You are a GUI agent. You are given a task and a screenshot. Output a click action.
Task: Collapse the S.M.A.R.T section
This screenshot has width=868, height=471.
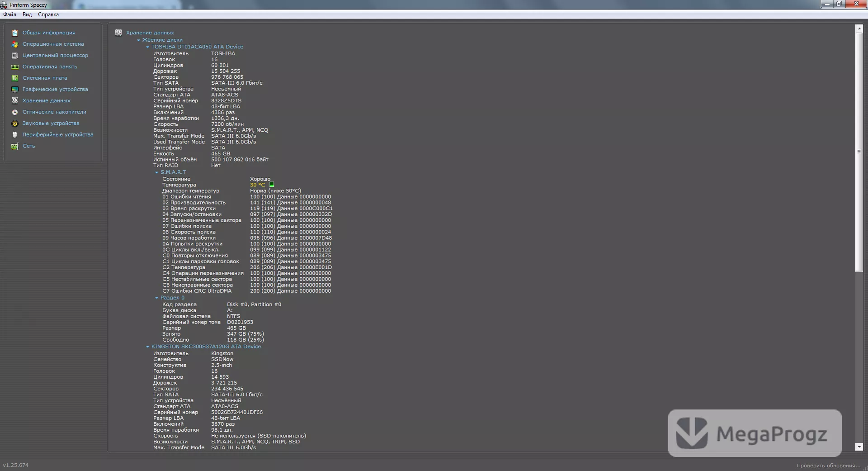coord(157,172)
